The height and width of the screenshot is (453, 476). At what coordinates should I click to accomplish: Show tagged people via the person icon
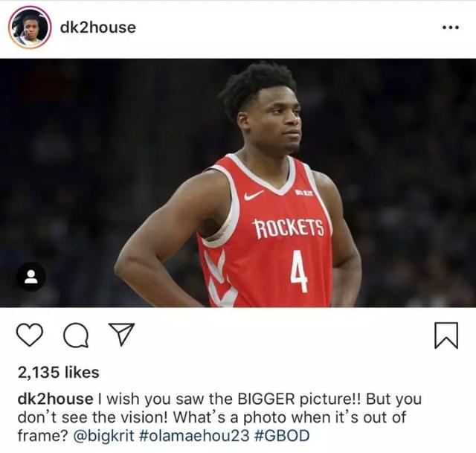(30, 277)
